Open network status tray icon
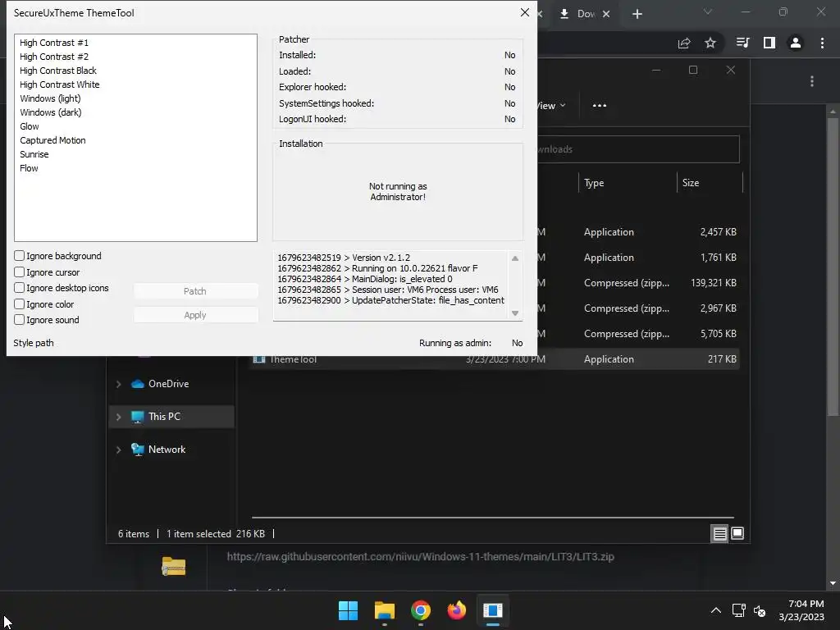This screenshot has height=630, width=840. coord(739,610)
